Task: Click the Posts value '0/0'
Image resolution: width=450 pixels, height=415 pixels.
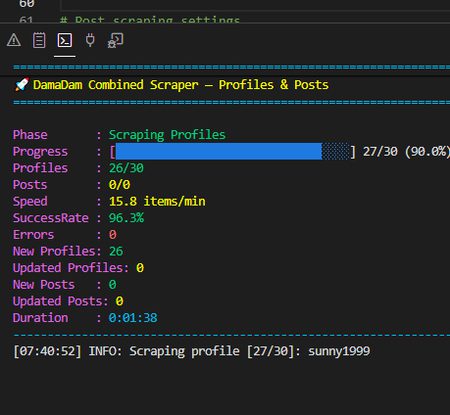Action: click(119, 185)
